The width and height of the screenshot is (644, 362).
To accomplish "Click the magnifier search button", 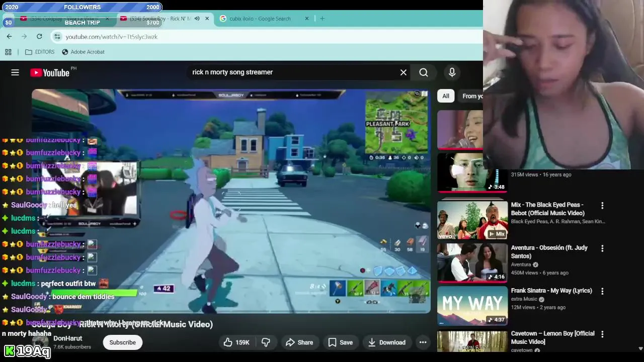I will (424, 72).
